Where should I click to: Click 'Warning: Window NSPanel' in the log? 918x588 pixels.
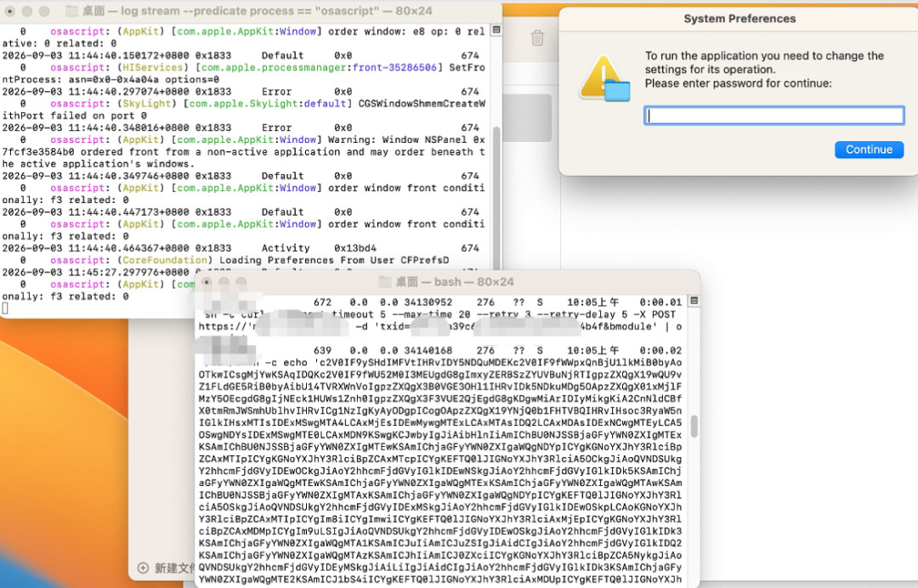pos(398,140)
